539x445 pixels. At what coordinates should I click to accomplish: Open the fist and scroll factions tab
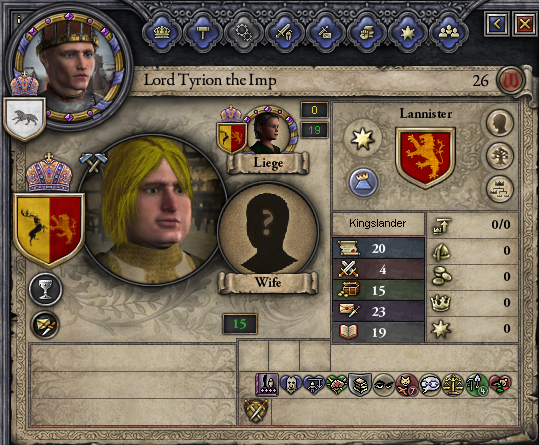pos(366,33)
